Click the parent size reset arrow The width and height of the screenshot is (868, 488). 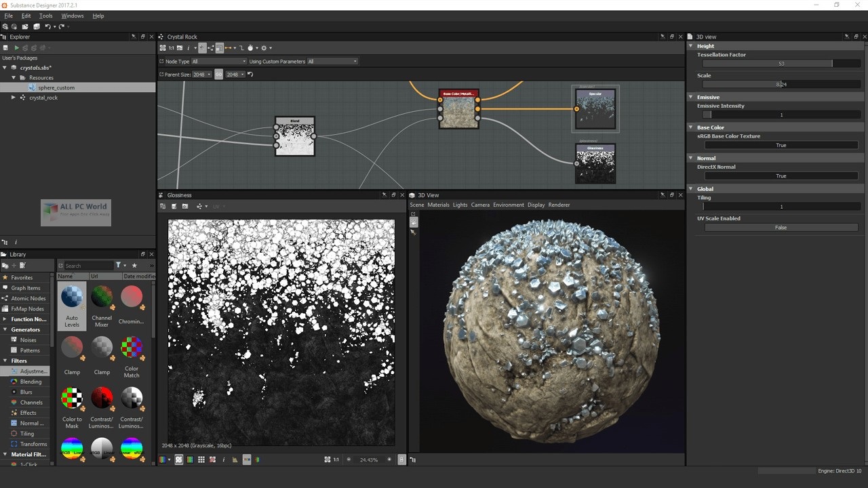pyautogui.click(x=250, y=74)
